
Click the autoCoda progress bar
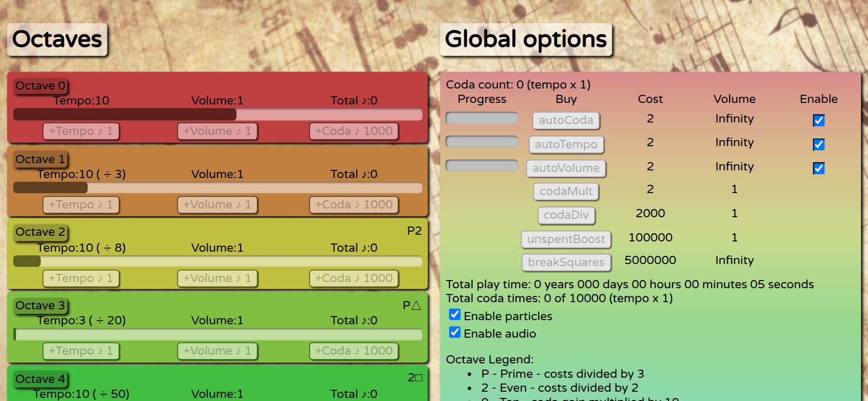tap(482, 118)
